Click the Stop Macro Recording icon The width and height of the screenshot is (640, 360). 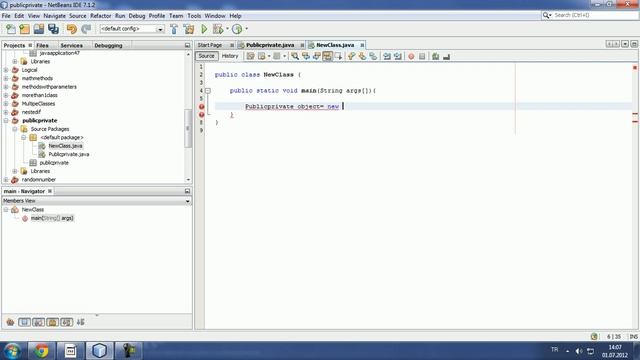[422, 56]
